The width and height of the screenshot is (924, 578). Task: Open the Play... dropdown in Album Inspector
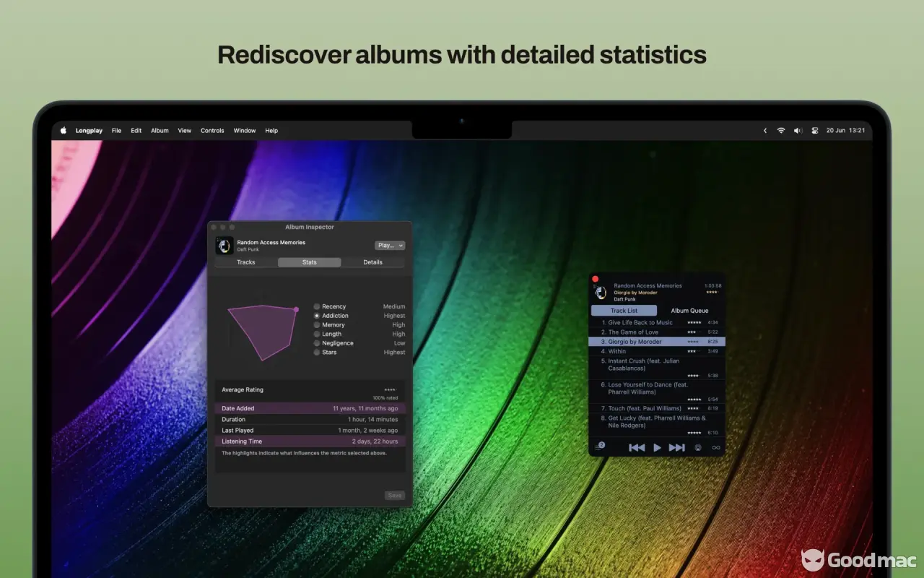[x=390, y=246]
